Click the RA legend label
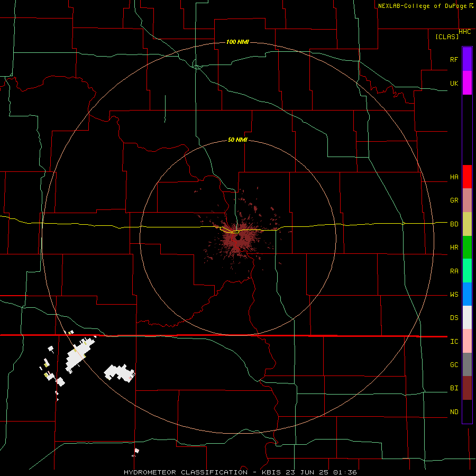Screen dimensions: 476x476 point(454,271)
